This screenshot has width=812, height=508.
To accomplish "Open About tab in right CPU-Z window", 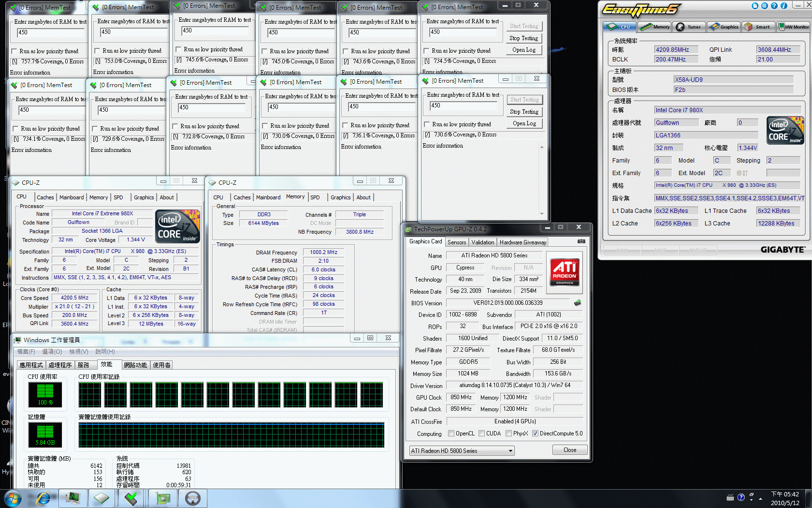I will tap(363, 197).
